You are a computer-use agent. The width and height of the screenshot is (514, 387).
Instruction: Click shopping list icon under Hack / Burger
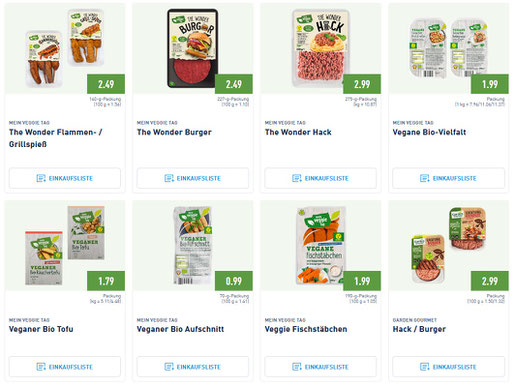click(x=424, y=367)
